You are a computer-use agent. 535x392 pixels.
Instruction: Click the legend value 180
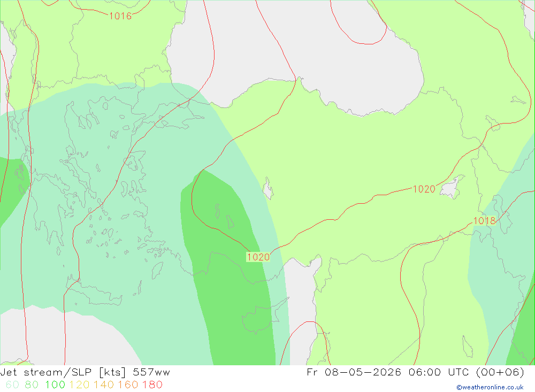[x=152, y=385]
